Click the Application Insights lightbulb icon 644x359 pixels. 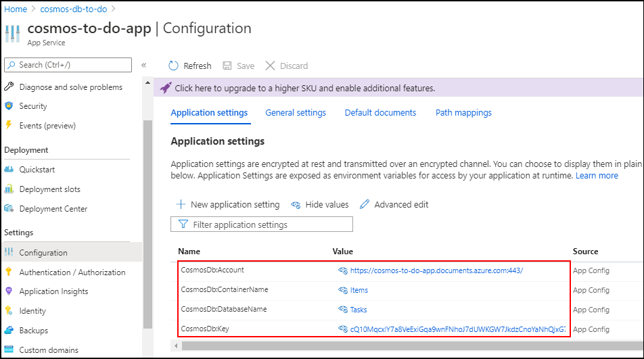pyautogui.click(x=9, y=291)
